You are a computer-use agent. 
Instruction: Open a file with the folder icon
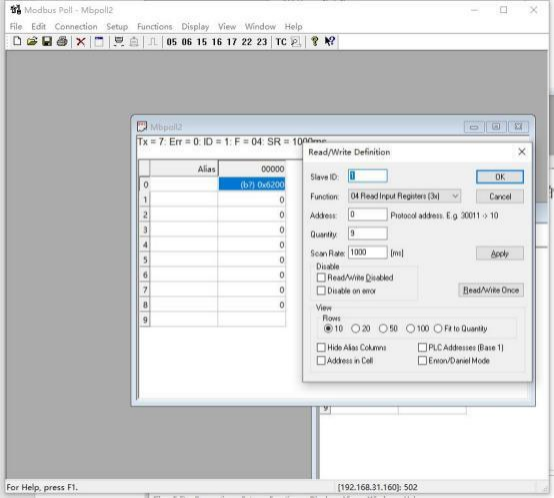[32, 41]
